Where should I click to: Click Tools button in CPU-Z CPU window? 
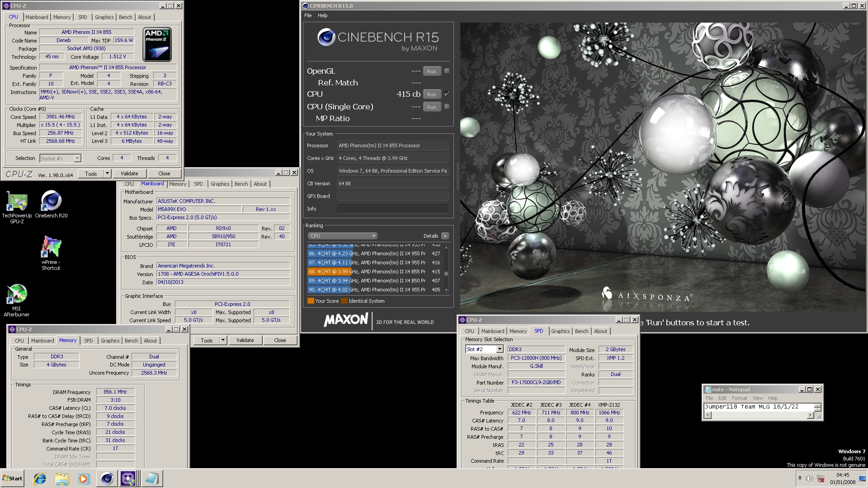click(x=91, y=174)
